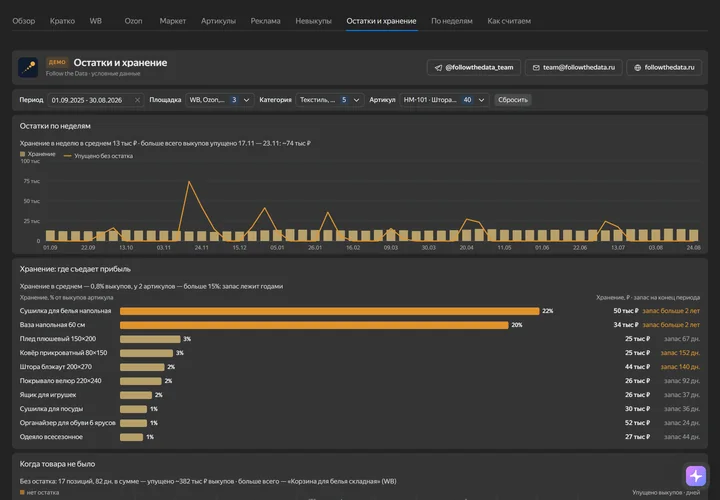Click the 22% label of top bar

click(x=547, y=311)
